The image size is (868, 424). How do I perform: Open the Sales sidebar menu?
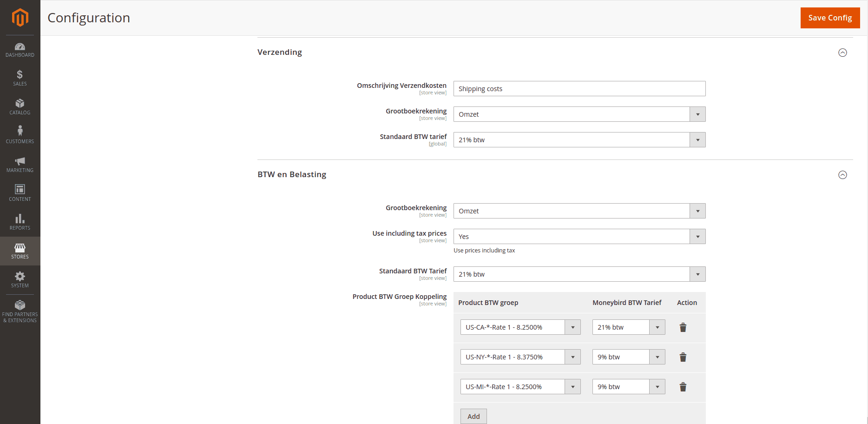click(x=20, y=79)
